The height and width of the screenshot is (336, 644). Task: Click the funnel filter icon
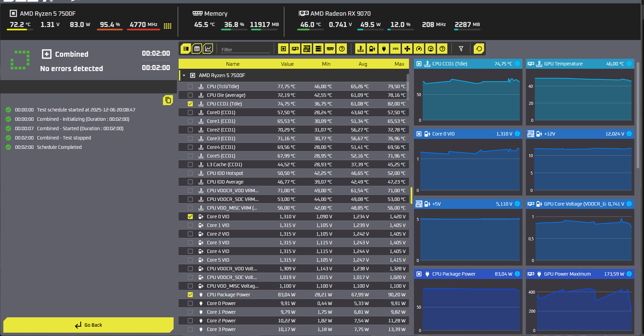tap(461, 49)
